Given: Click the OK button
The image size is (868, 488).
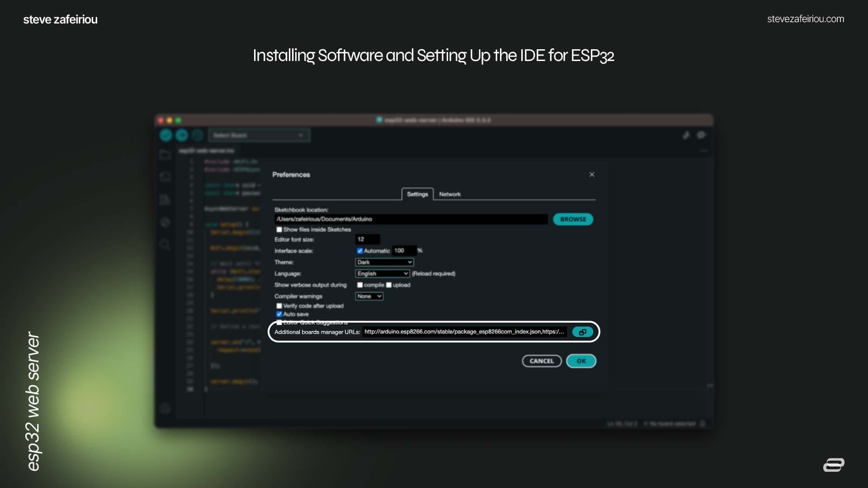Looking at the screenshot, I should 581,361.
